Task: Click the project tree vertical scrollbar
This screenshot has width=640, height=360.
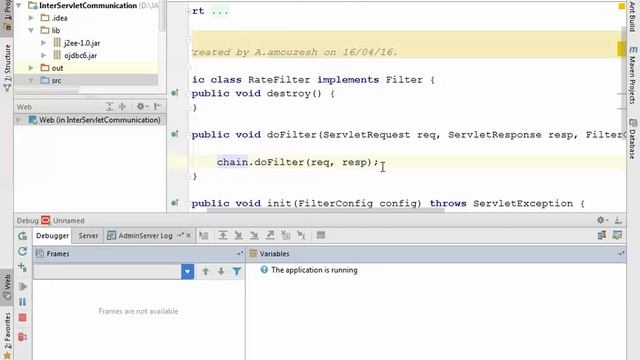Action: coord(162,16)
